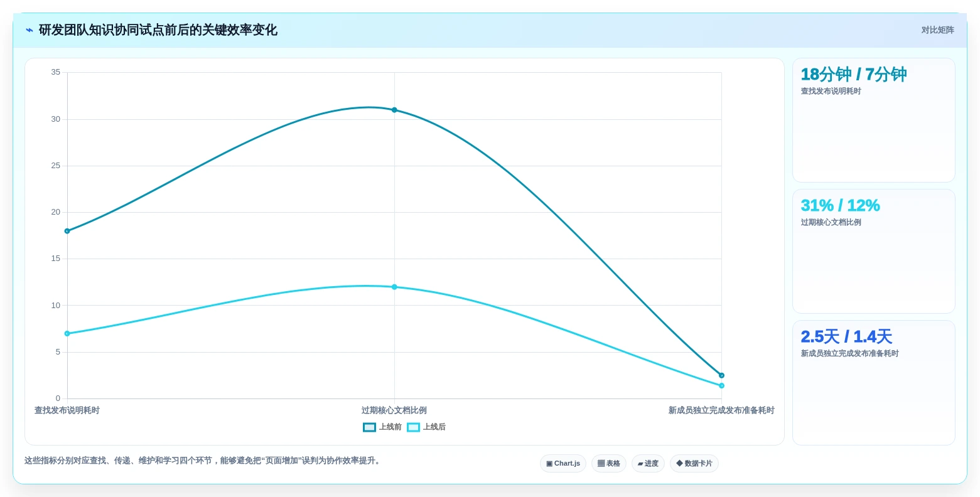
Task: Click 上线前 data point at 查找发布说明耗时
Action: (67, 231)
